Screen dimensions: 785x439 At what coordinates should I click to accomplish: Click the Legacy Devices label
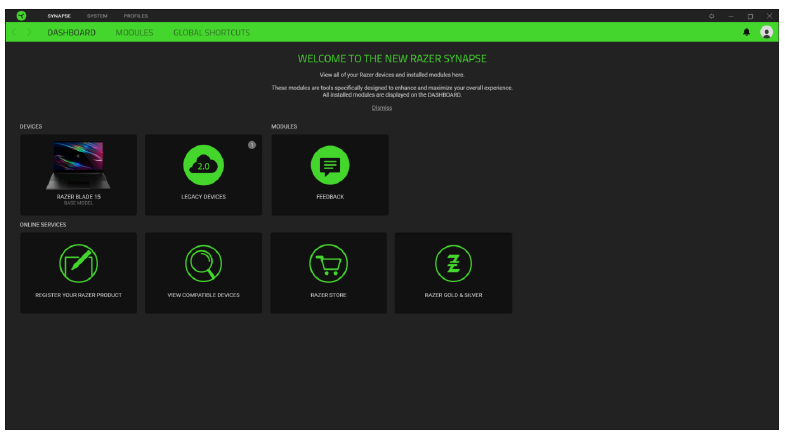pyautogui.click(x=203, y=197)
